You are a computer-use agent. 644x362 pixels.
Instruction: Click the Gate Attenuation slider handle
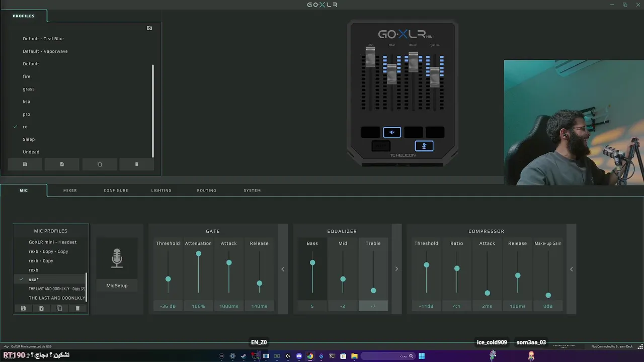(x=199, y=254)
